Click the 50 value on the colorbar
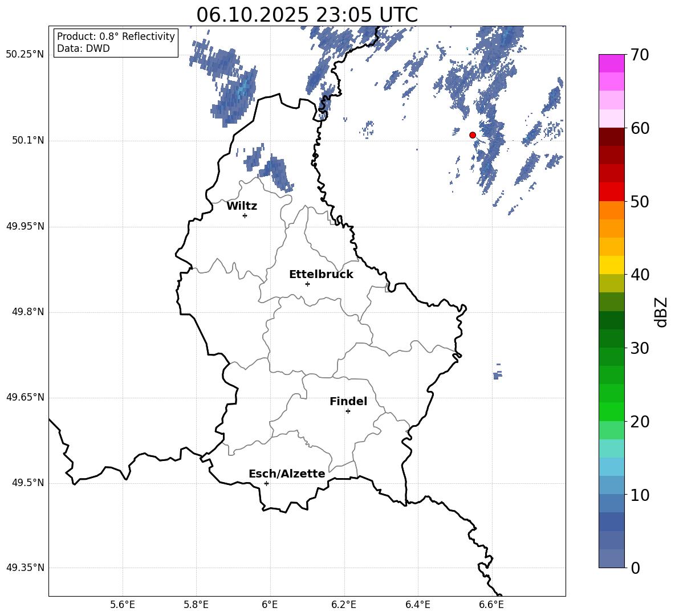This screenshot has width=675, height=616. pyautogui.click(x=640, y=201)
